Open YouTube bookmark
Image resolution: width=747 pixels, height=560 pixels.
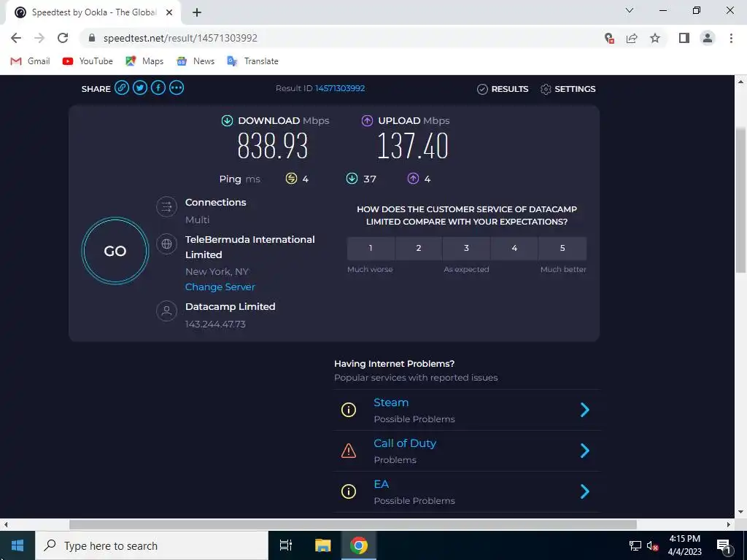(x=88, y=61)
